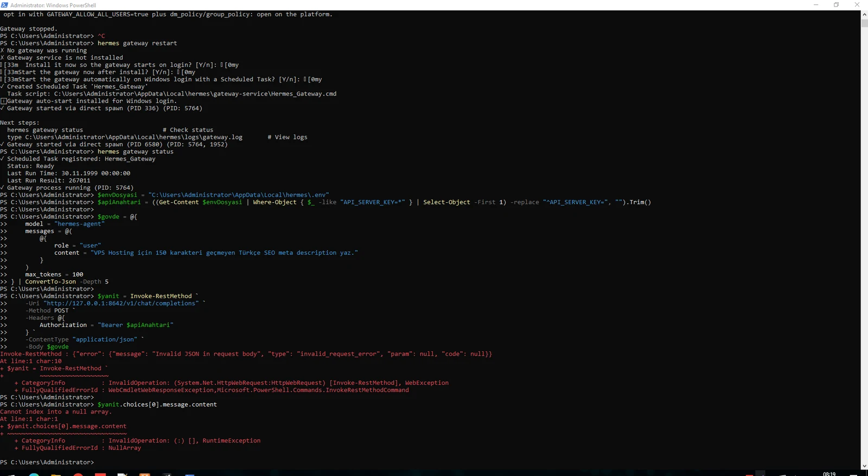Viewport: 868px width, 476px height.
Task: Click the taskbar clock showing 08:19
Action: [829, 474]
